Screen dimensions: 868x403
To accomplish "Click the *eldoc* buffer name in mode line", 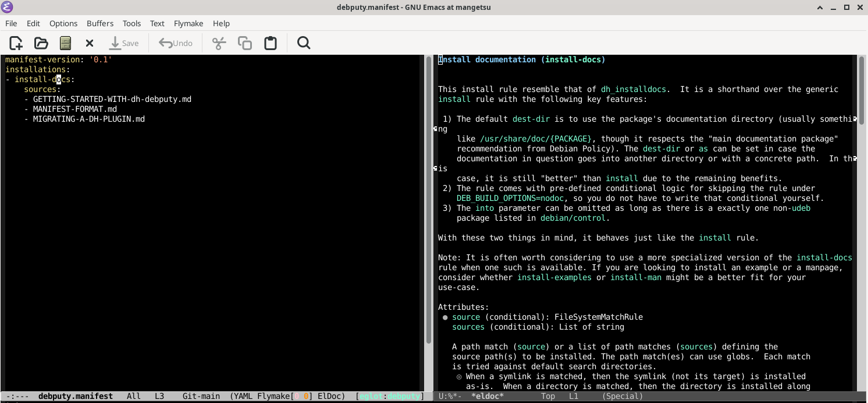I will (488, 396).
